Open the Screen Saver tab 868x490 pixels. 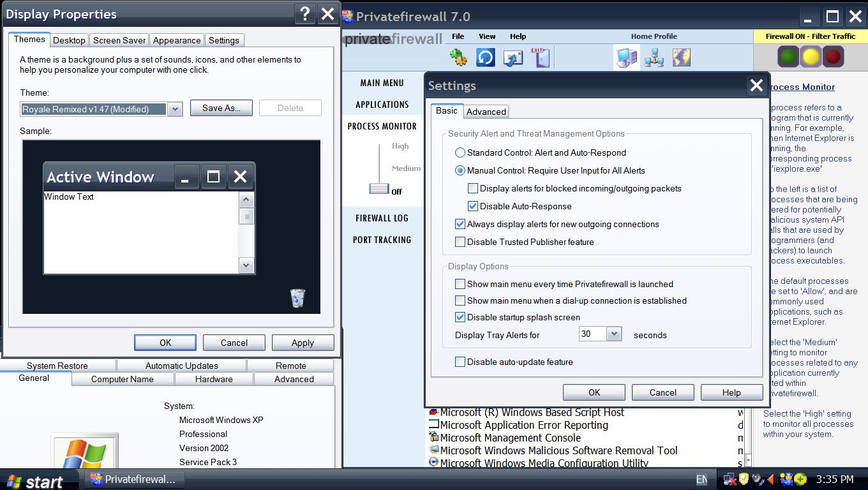(x=119, y=40)
